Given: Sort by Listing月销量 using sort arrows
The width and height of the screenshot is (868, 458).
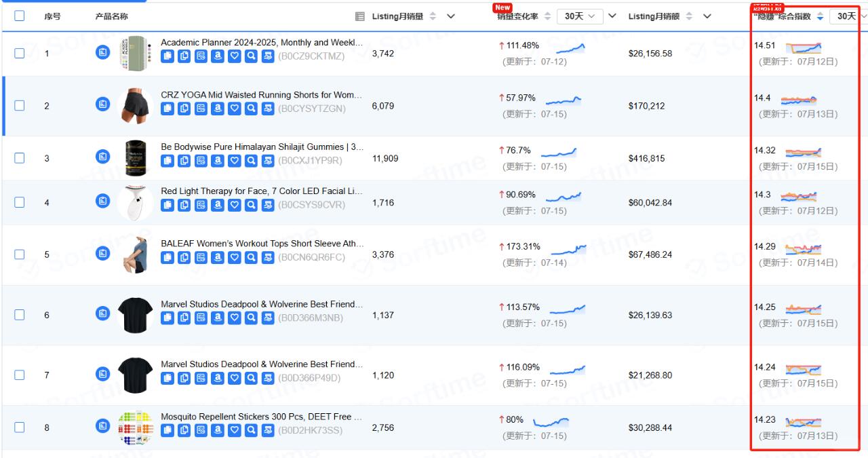Looking at the screenshot, I should tap(433, 16).
